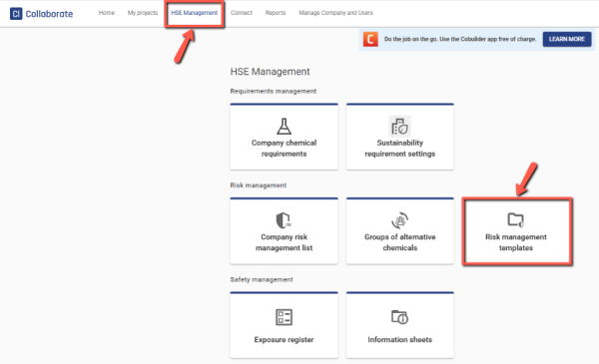The height and width of the screenshot is (364, 599).
Task: Click the folder icon for risk templates
Action: point(516,219)
